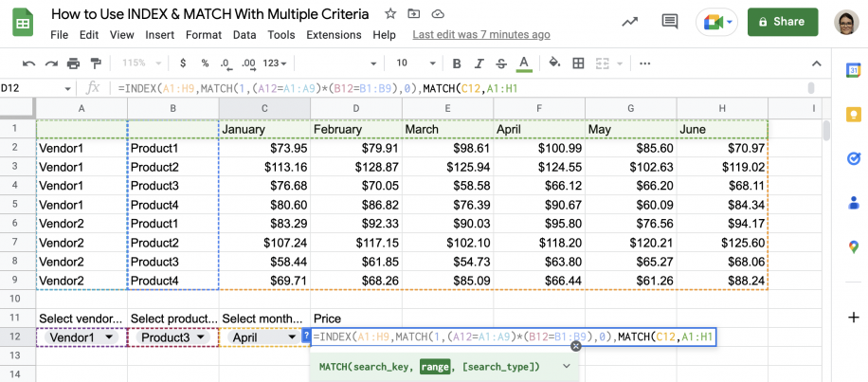
Task: Open the more toolbar options menu
Action: 645,64
